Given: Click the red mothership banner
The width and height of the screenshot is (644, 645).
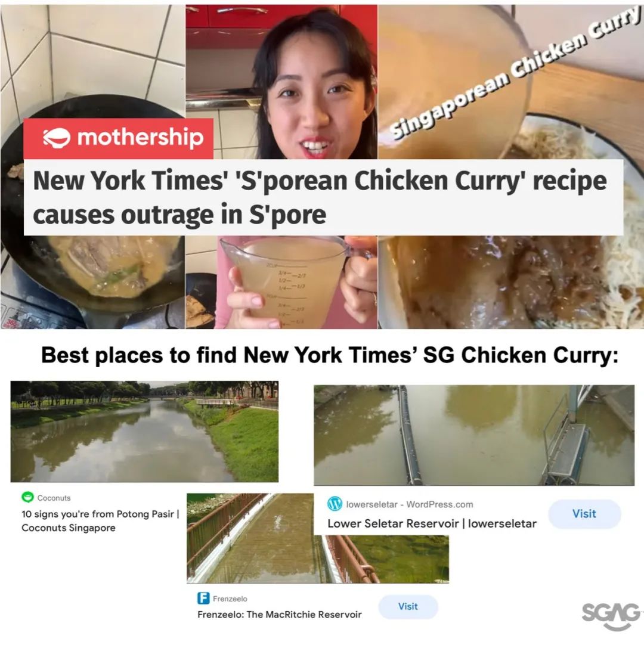Looking at the screenshot, I should coord(119,138).
